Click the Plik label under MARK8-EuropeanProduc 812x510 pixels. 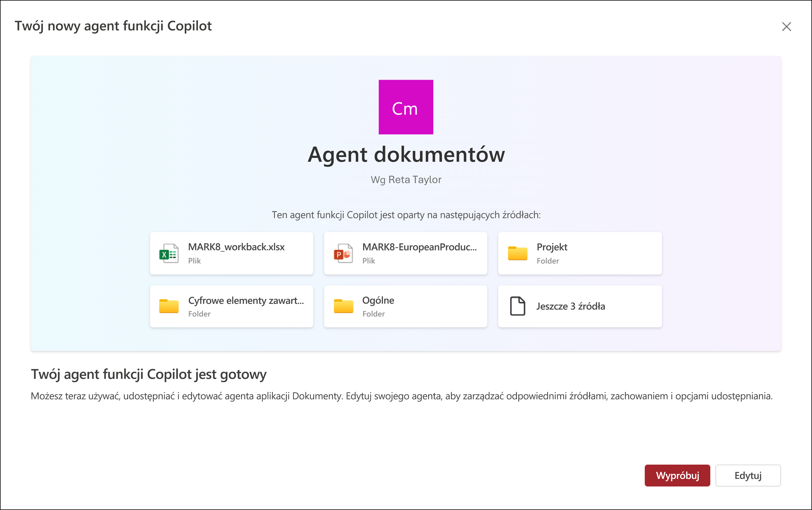tap(368, 261)
